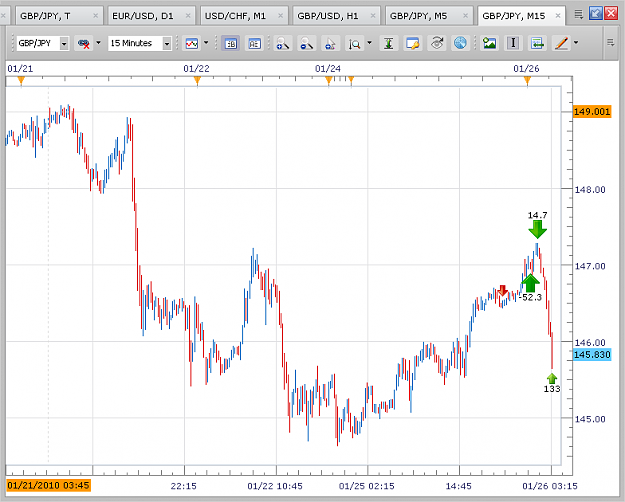Expand the chart type dropdown arrow

pos(206,42)
